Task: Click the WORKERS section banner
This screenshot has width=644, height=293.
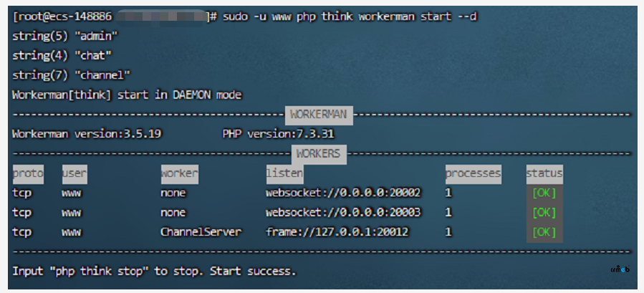Action: pyautogui.click(x=319, y=153)
